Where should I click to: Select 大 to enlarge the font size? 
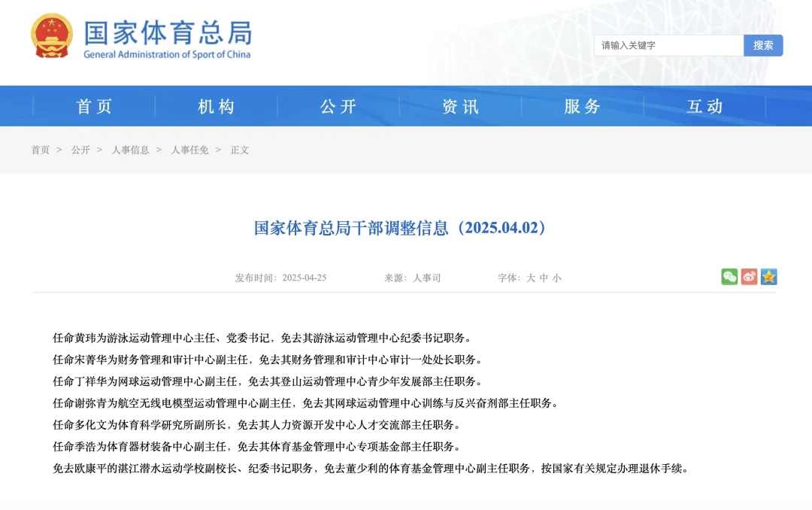click(531, 278)
